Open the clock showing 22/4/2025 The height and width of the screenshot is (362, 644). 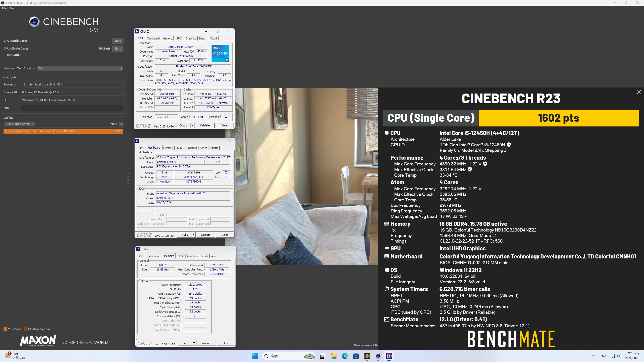coord(632,356)
